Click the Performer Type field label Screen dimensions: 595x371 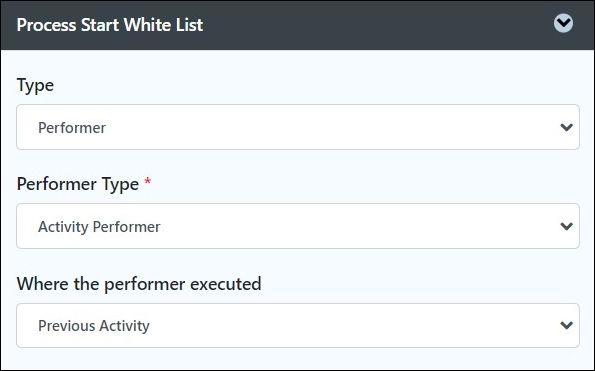(x=78, y=185)
